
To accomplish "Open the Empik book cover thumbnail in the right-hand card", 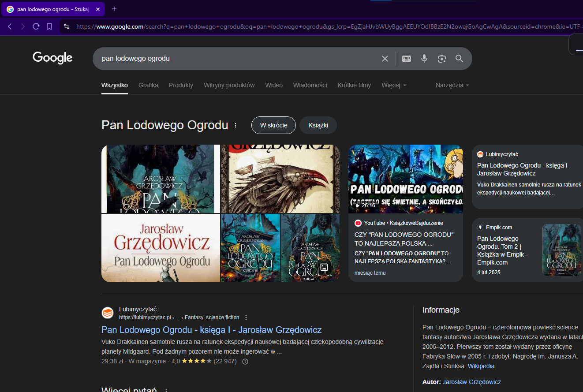I will [561, 250].
